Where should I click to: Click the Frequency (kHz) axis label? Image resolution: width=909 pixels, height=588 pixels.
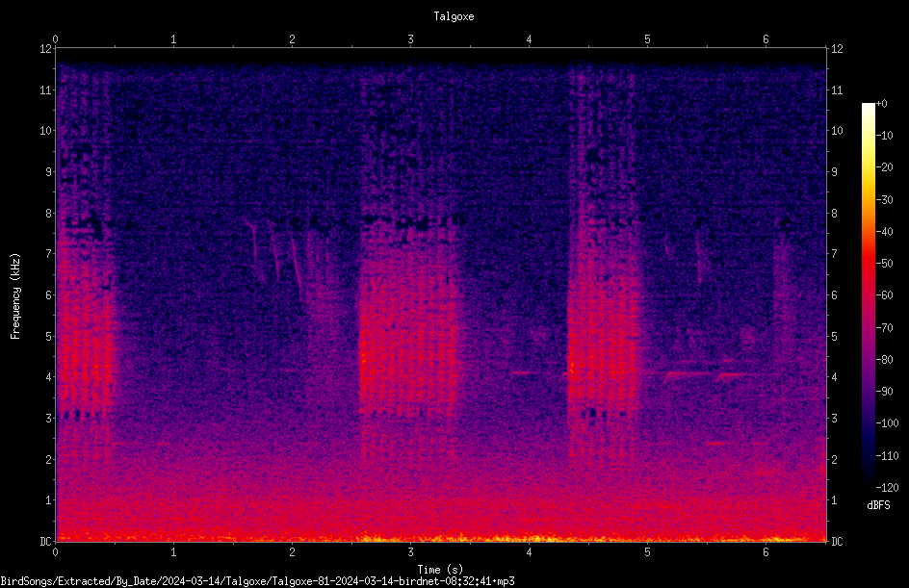click(15, 296)
